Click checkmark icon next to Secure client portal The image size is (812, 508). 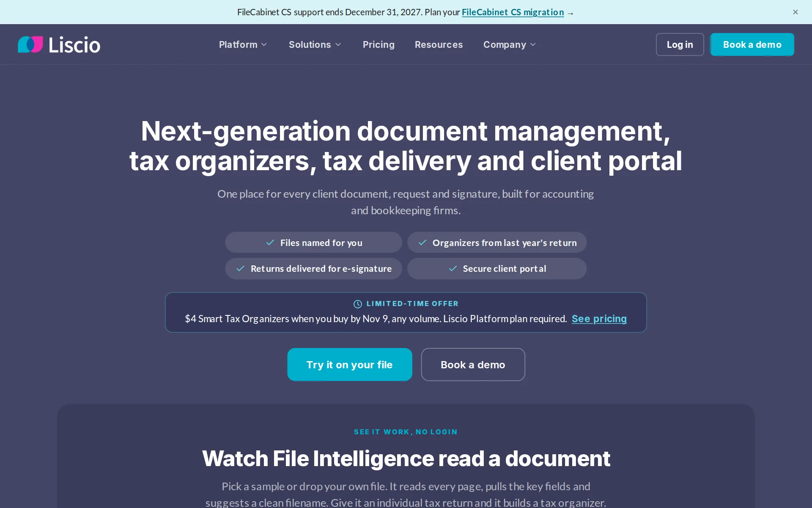click(x=453, y=269)
